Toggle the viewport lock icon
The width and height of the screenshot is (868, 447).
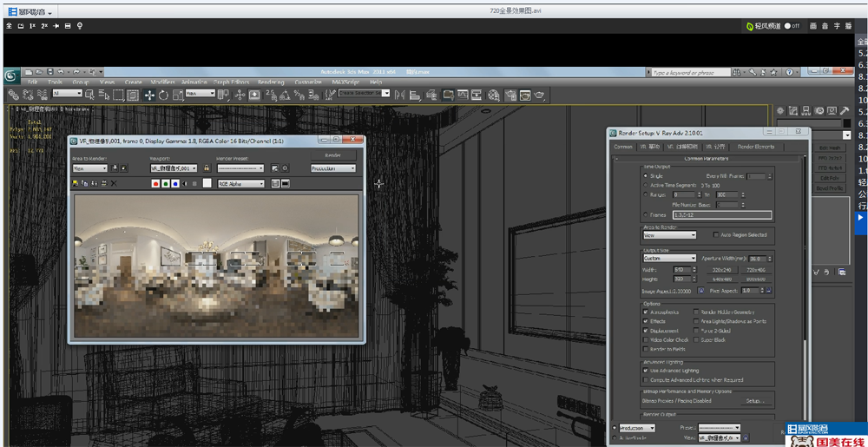[207, 168]
